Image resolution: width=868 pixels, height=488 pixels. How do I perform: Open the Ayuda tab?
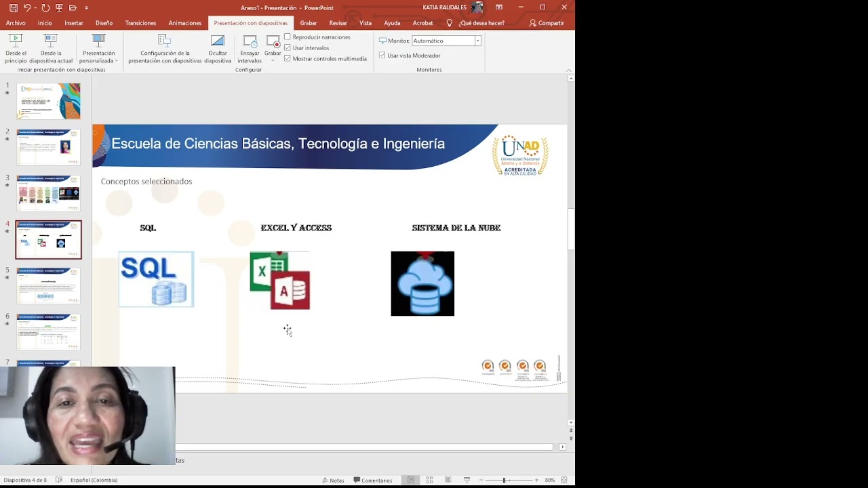(x=392, y=23)
